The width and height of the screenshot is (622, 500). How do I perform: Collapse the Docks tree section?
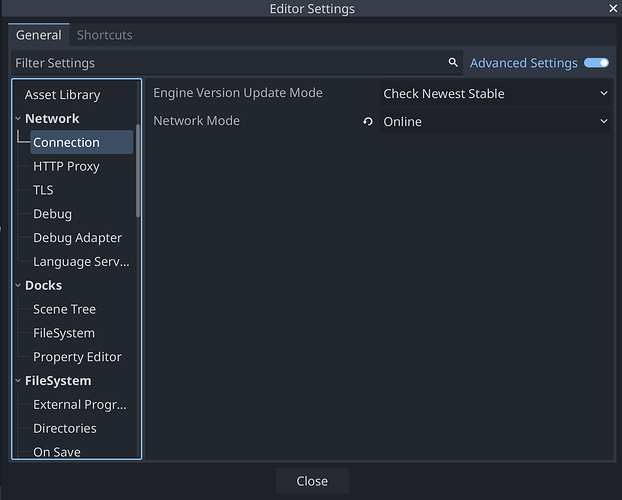pos(18,285)
